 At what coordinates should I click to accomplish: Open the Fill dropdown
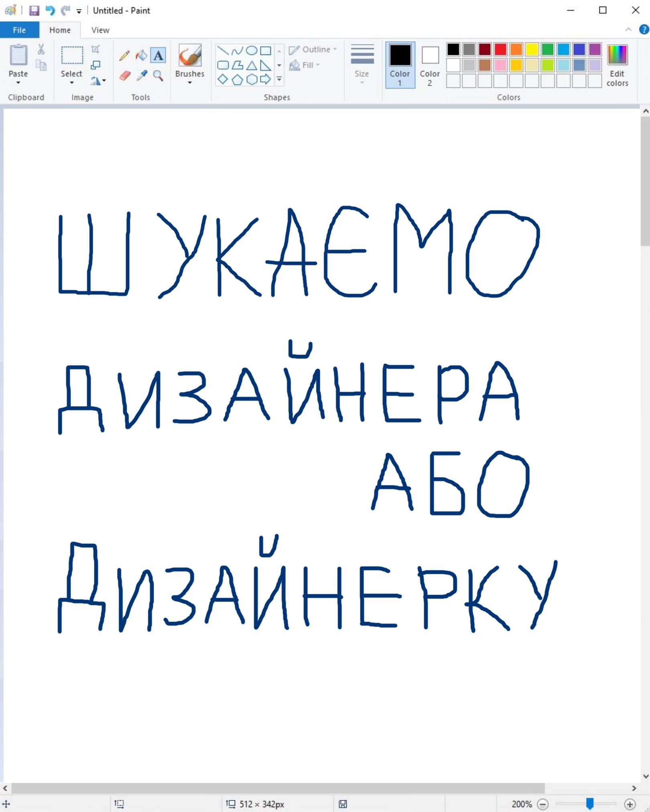[305, 65]
